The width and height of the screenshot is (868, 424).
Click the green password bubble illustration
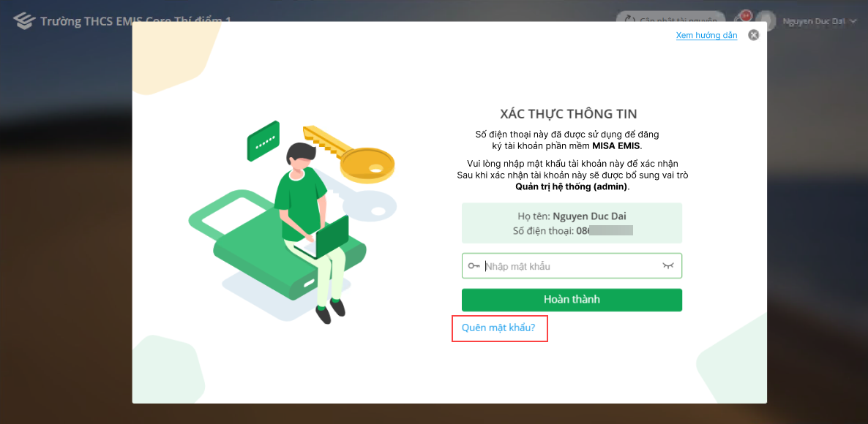tap(263, 141)
